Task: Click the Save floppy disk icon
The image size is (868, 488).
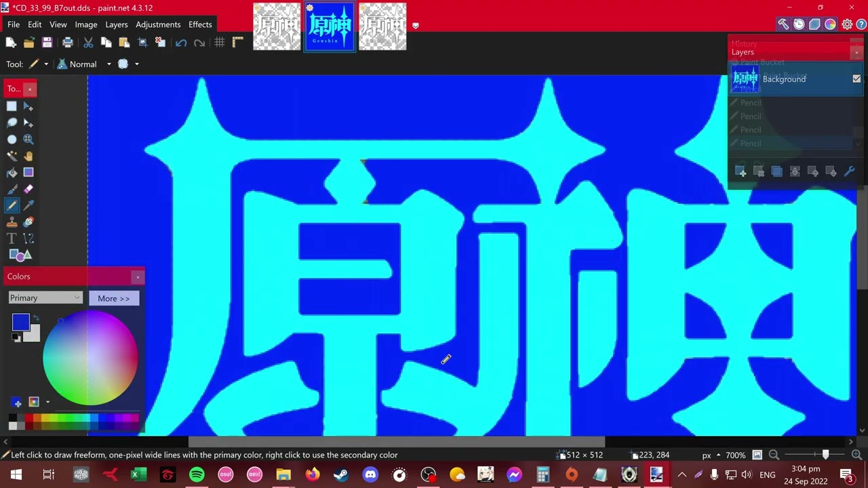Action: (x=47, y=43)
